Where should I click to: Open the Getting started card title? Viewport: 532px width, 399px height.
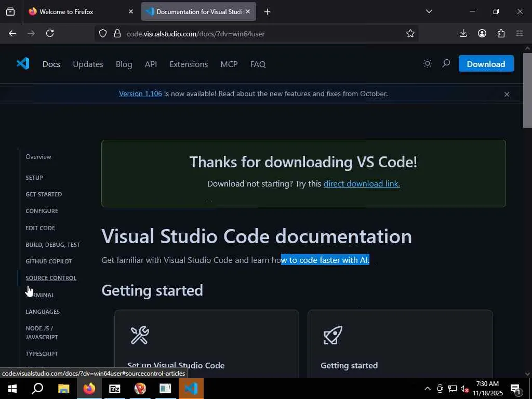pos(349,365)
